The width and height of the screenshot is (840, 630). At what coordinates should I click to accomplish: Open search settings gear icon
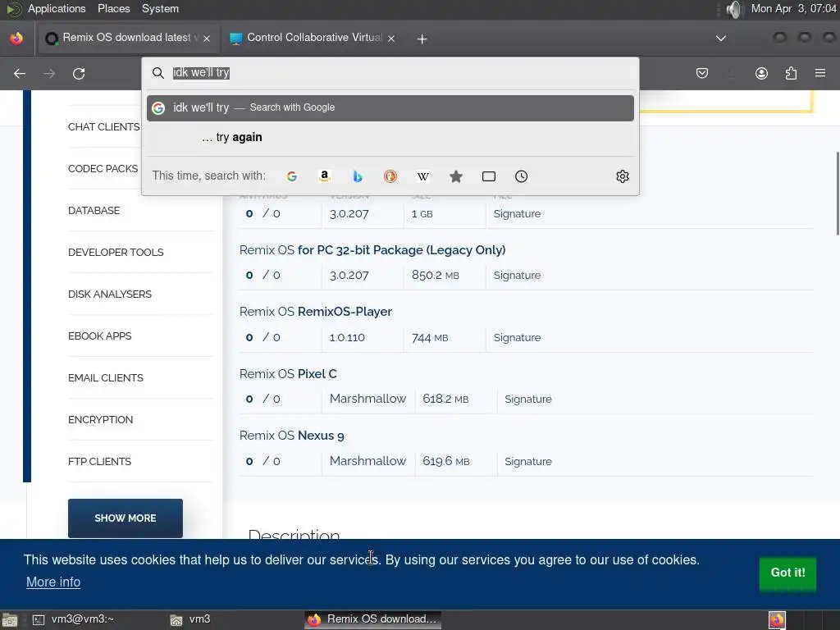point(622,176)
